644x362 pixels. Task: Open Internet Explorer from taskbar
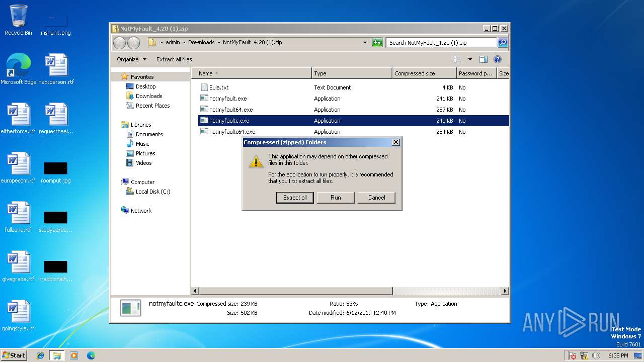click(x=40, y=355)
